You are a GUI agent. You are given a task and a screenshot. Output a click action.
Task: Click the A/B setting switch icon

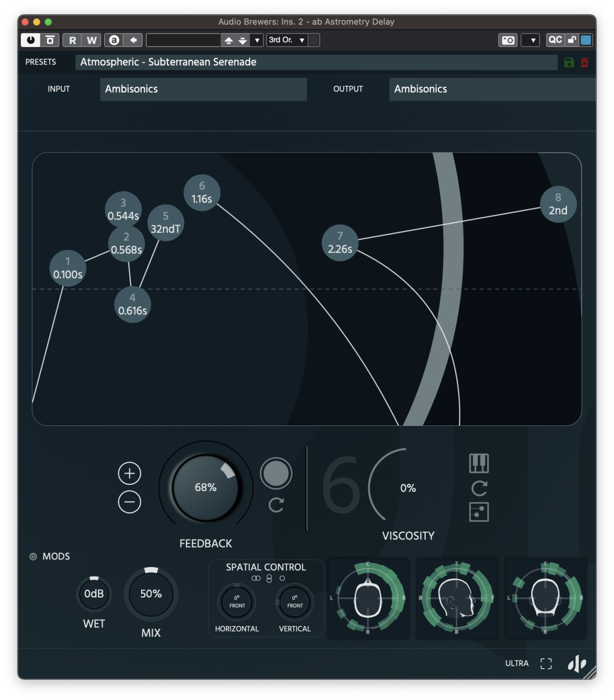coord(114,40)
